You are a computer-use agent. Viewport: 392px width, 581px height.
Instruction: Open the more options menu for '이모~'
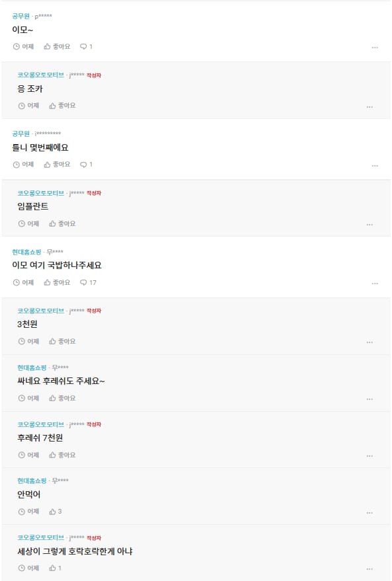click(375, 48)
